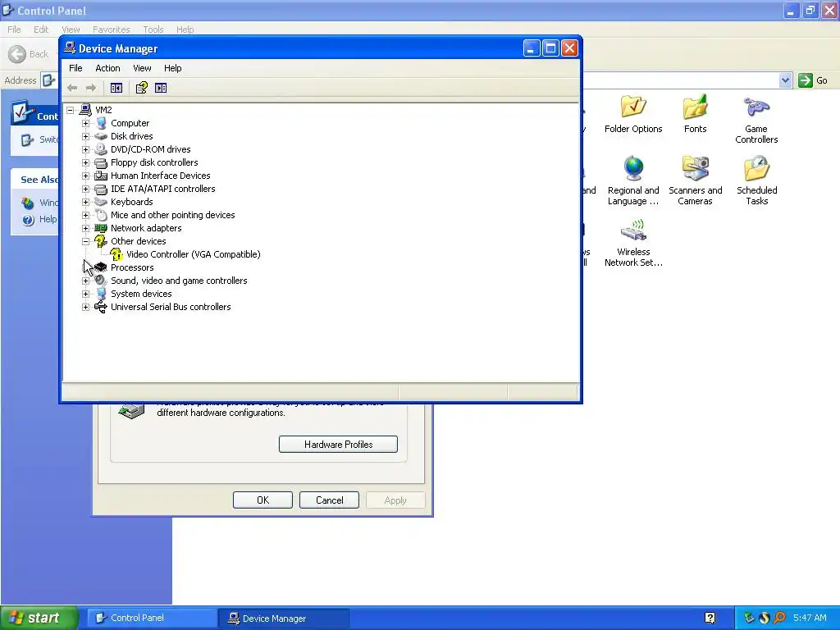Screen dimensions: 840x630
Task: Click the Device Manager taskbar button
Action: pyautogui.click(x=284, y=619)
